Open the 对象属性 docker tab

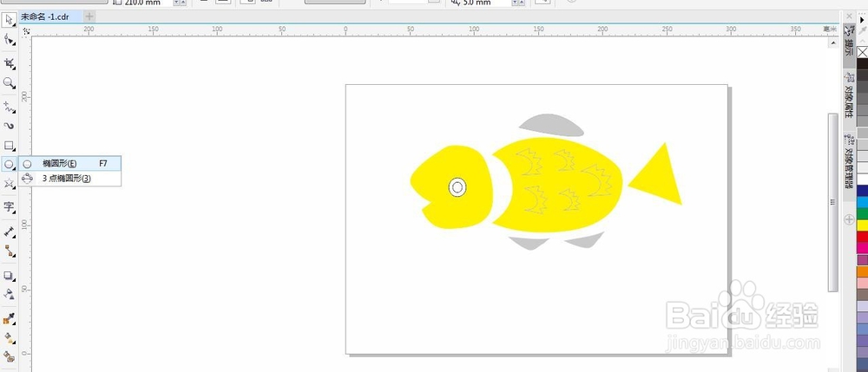(849, 94)
